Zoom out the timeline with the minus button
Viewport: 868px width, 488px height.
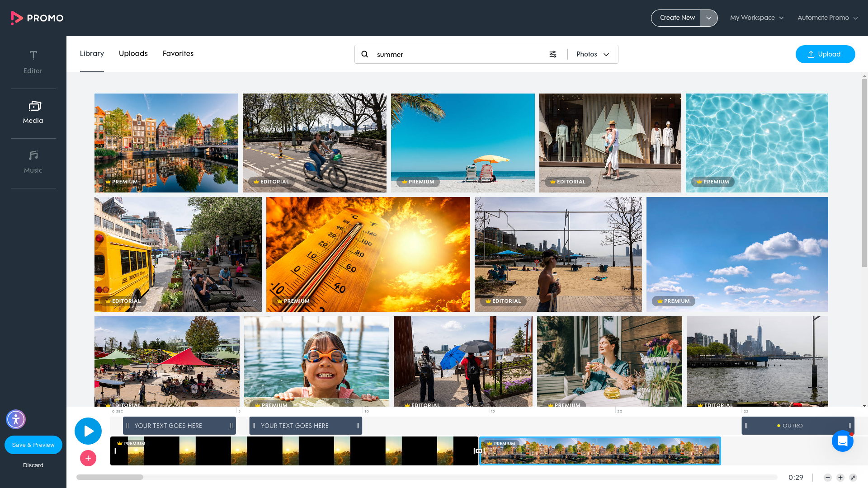click(827, 478)
